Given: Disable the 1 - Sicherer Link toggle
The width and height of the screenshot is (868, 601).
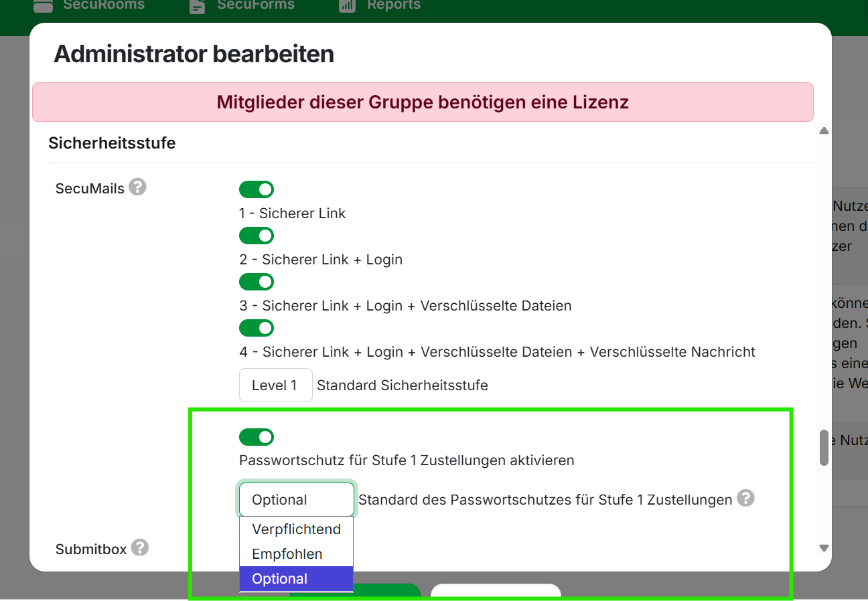Looking at the screenshot, I should coord(257,189).
